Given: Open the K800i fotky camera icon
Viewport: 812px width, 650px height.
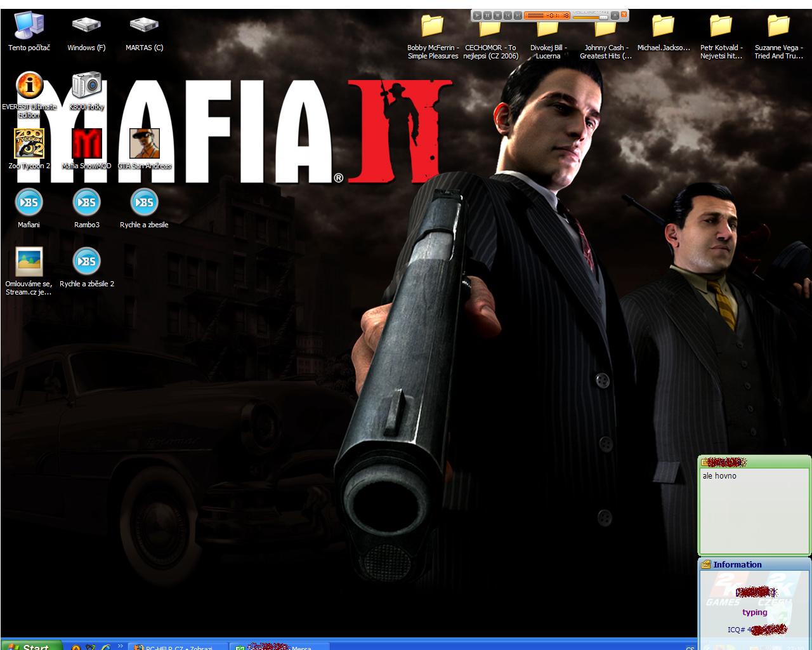Looking at the screenshot, I should (86, 91).
